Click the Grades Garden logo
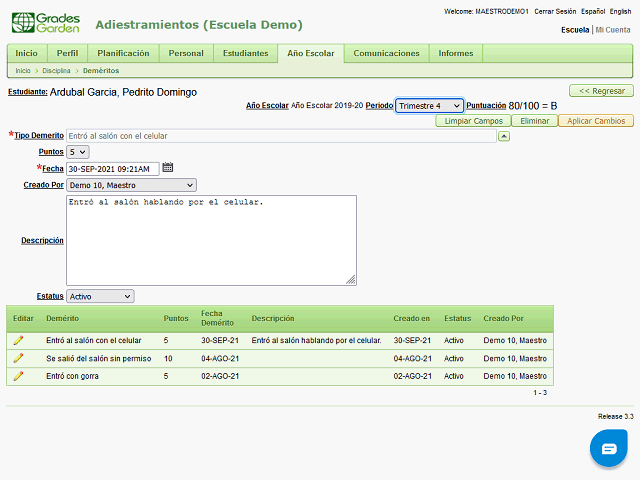The height and width of the screenshot is (480, 640). click(45, 23)
